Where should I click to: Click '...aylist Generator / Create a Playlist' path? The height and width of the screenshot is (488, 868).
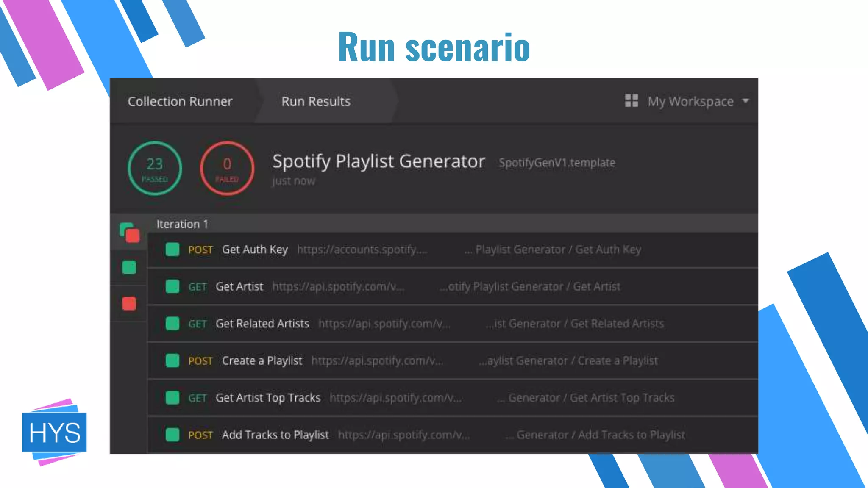[x=568, y=361]
